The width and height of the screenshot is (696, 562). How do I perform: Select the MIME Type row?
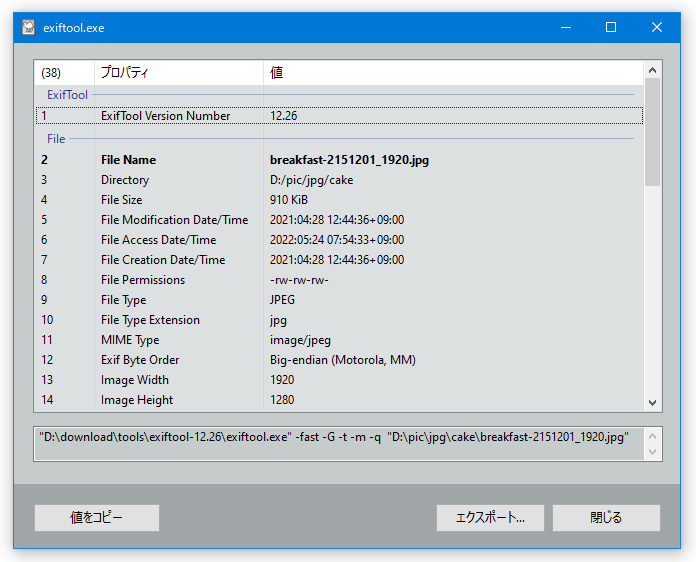[x=339, y=340]
